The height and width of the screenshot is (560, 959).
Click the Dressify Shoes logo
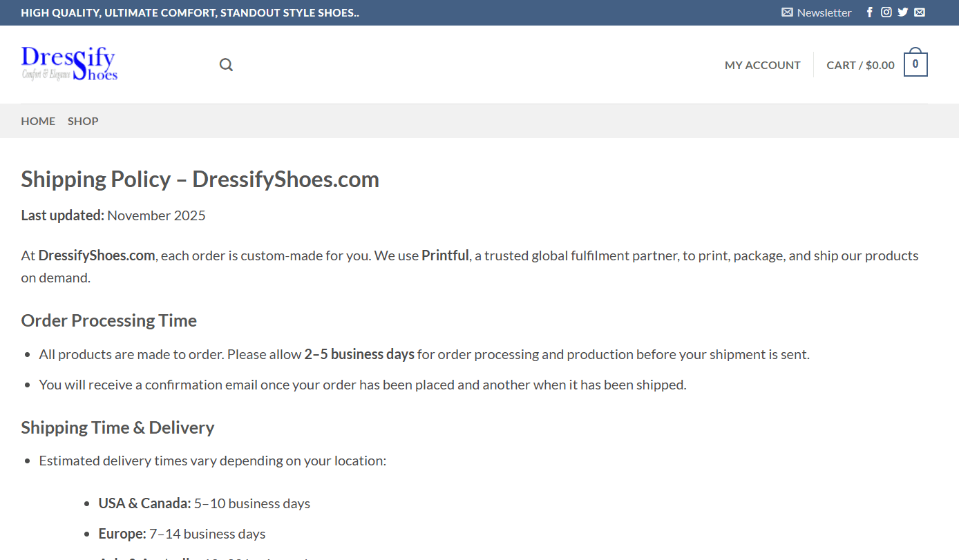69,64
